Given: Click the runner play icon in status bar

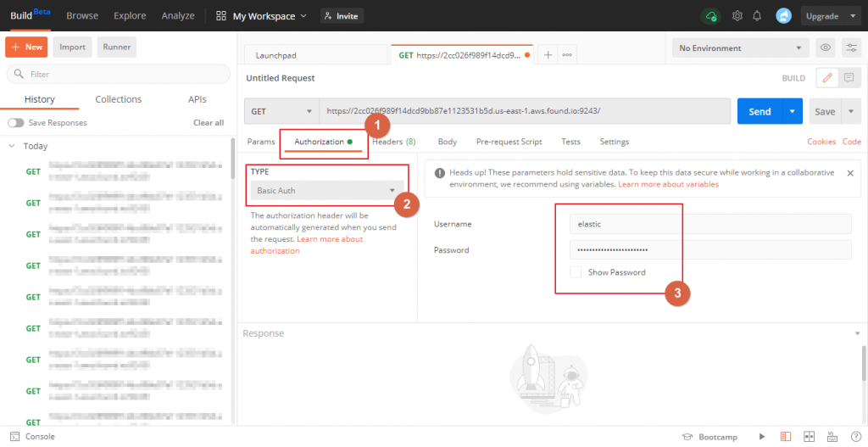Looking at the screenshot, I should point(762,437).
